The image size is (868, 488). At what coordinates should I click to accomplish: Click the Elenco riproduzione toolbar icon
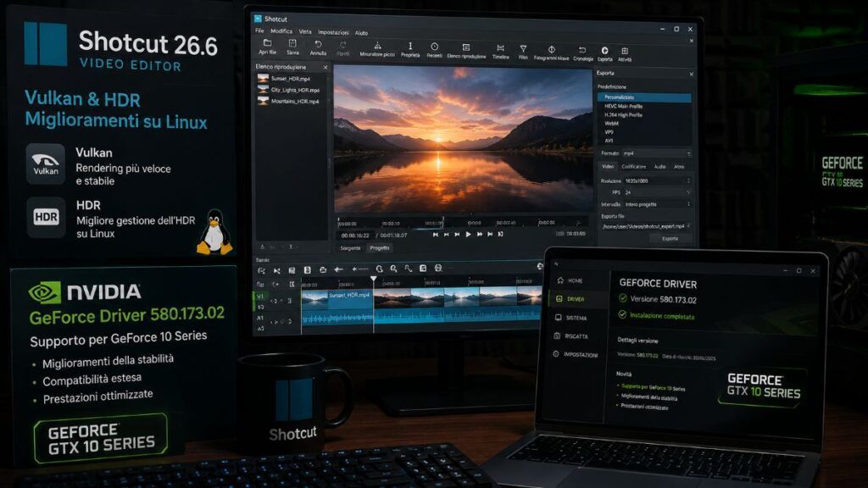[x=466, y=47]
